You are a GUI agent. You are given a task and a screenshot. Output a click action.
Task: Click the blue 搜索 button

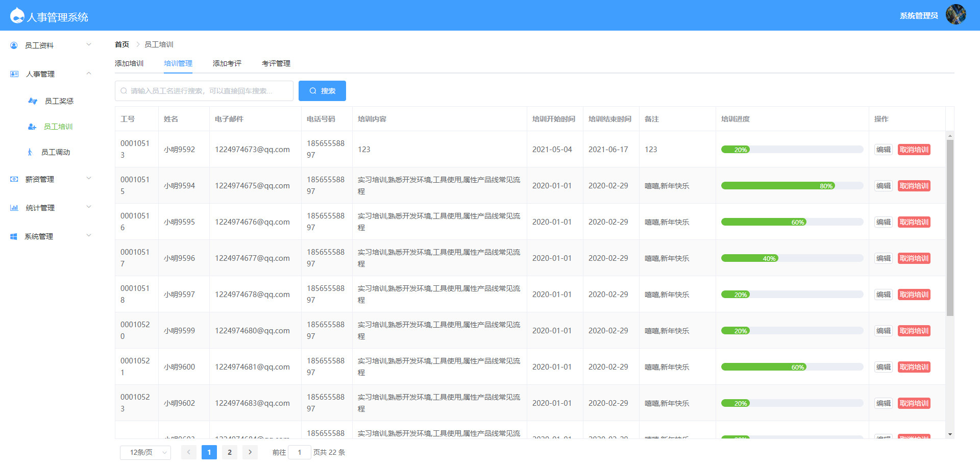pyautogui.click(x=322, y=91)
